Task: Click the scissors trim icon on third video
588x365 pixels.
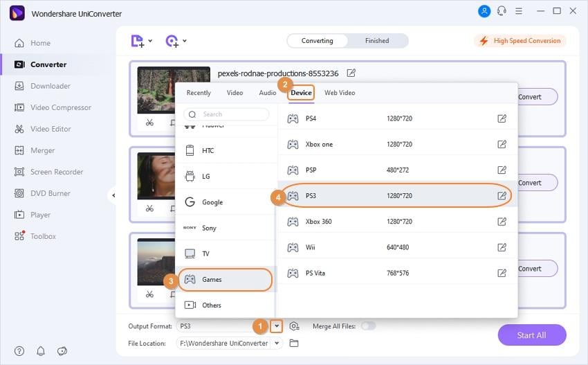Action: tap(149, 294)
